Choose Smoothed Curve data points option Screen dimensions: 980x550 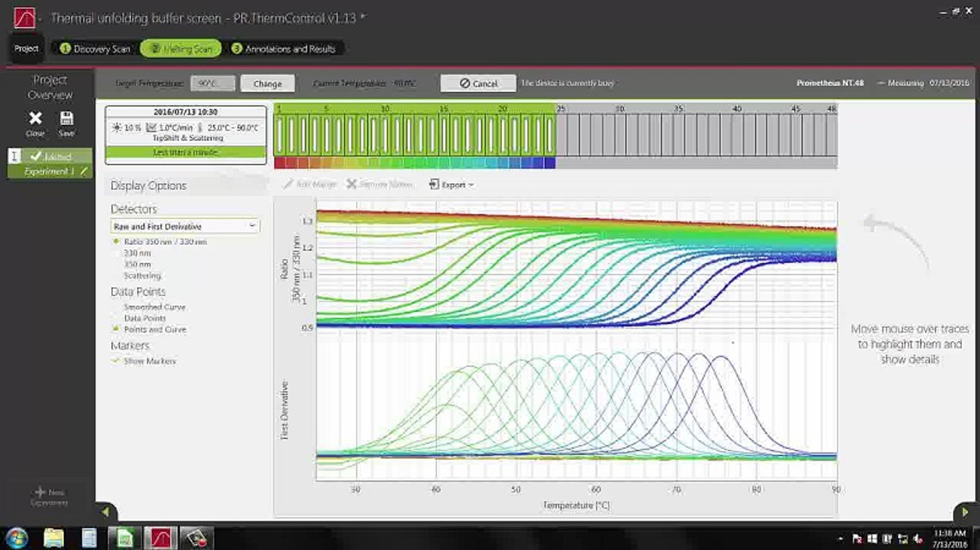click(x=154, y=307)
